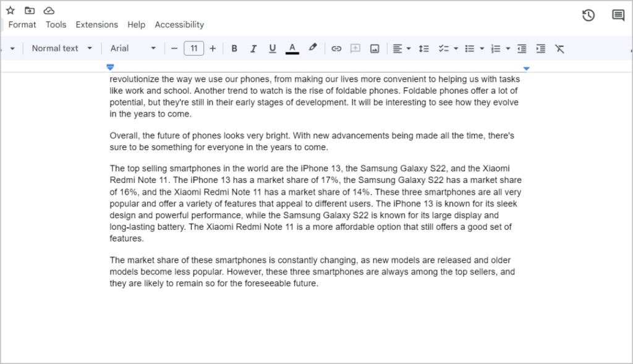Open the highlight color pen
Viewport: 633px width, 364px height.
312,48
